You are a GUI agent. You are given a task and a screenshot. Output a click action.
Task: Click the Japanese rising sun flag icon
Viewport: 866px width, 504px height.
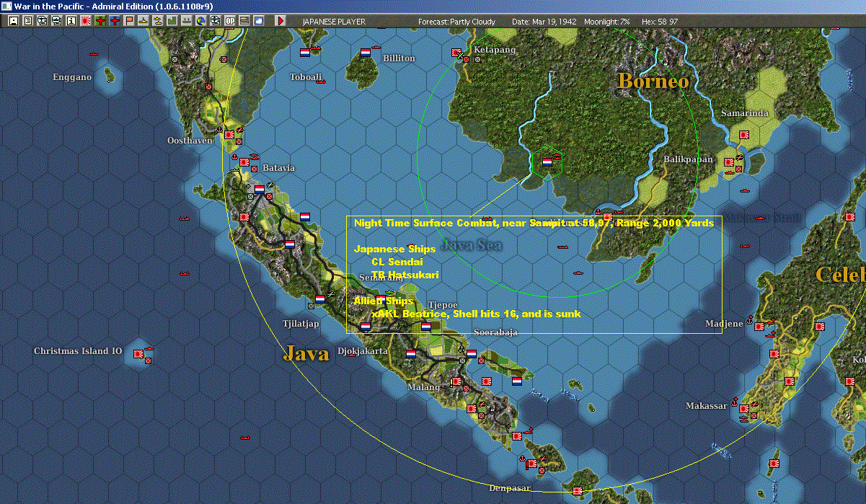point(86,21)
